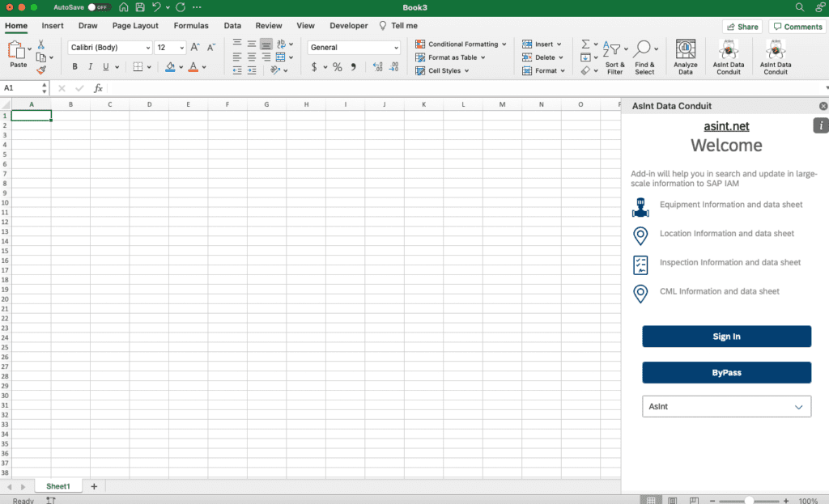
Task: Open the Page Layout tab
Action: click(135, 25)
